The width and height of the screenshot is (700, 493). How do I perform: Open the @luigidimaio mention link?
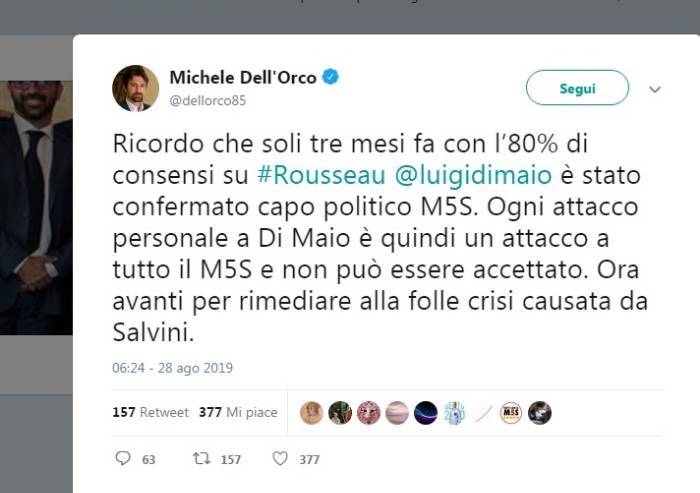point(473,175)
